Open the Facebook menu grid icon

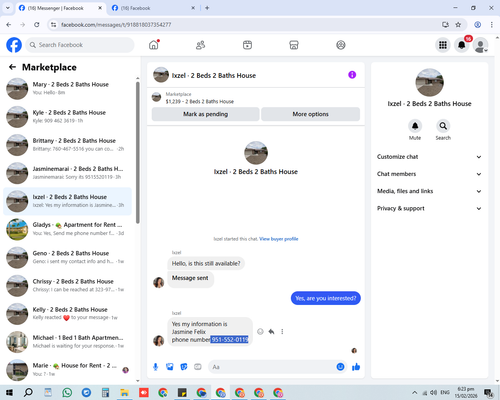(x=443, y=45)
